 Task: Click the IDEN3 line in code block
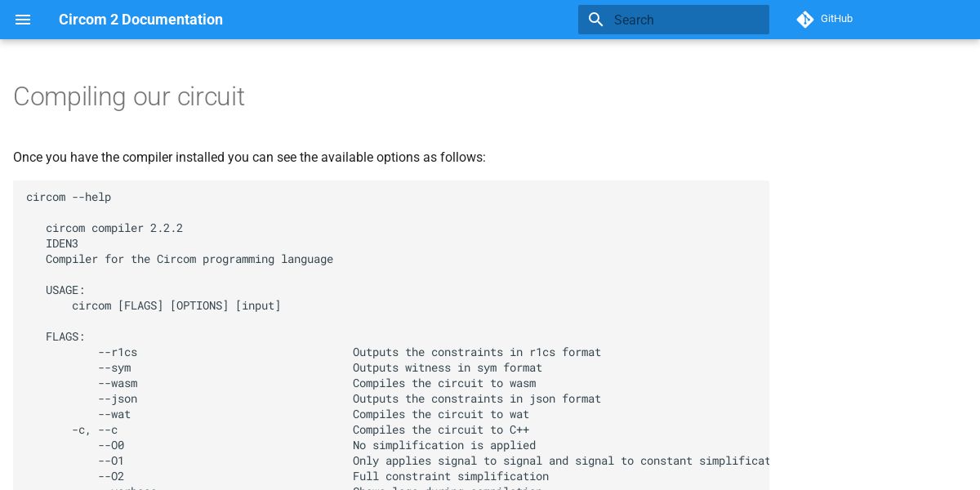point(62,243)
